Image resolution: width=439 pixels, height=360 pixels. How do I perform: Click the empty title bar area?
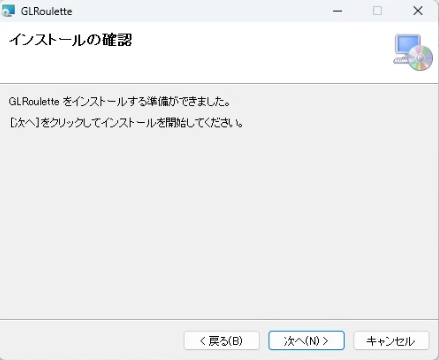(x=200, y=11)
